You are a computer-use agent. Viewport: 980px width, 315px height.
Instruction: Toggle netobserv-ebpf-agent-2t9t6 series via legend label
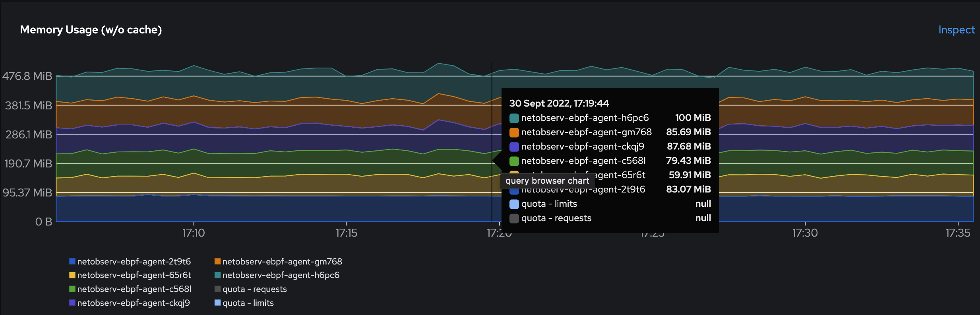[x=134, y=262]
